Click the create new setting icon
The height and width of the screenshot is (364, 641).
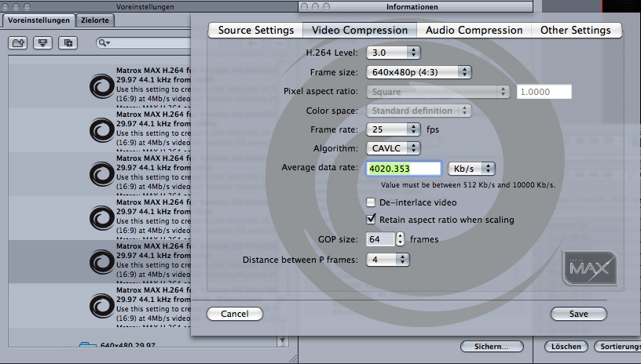tap(44, 42)
